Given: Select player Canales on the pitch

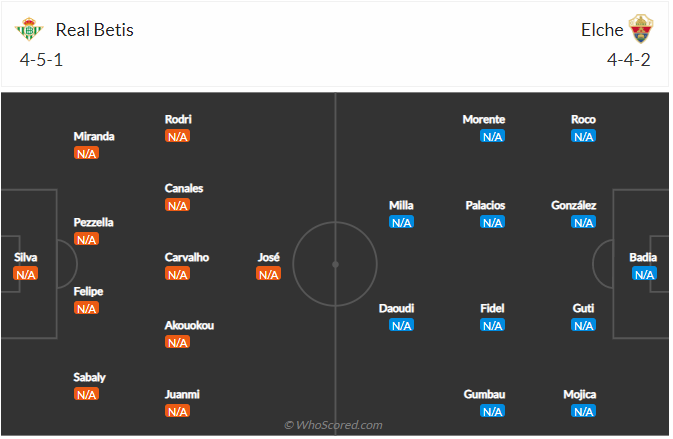Looking at the screenshot, I should (x=184, y=188).
